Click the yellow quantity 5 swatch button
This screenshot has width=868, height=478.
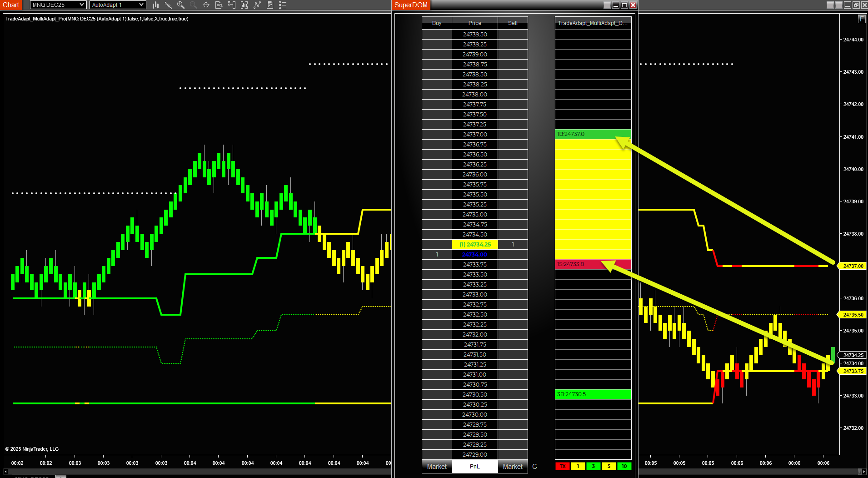click(x=609, y=466)
